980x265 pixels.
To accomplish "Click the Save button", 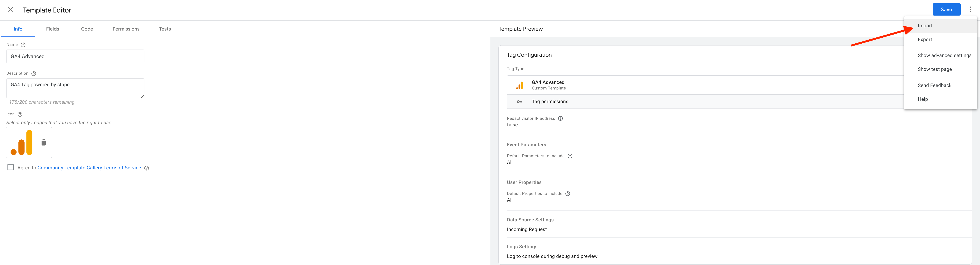I will [x=946, y=9].
